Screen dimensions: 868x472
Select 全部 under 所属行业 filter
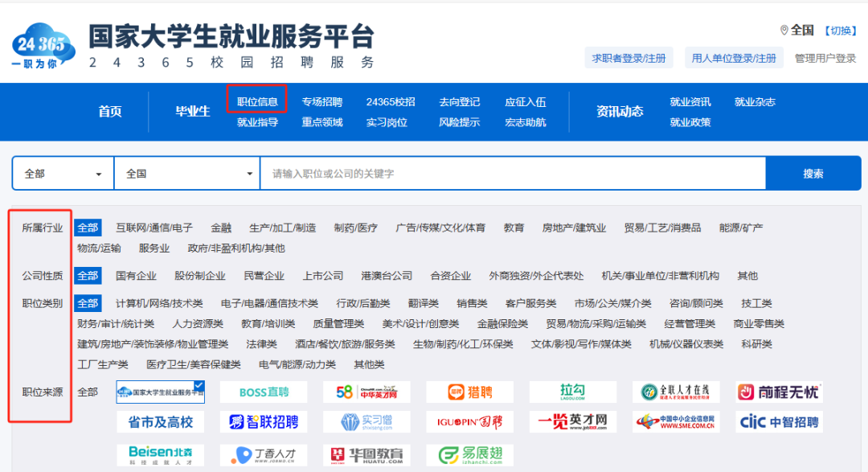click(88, 228)
